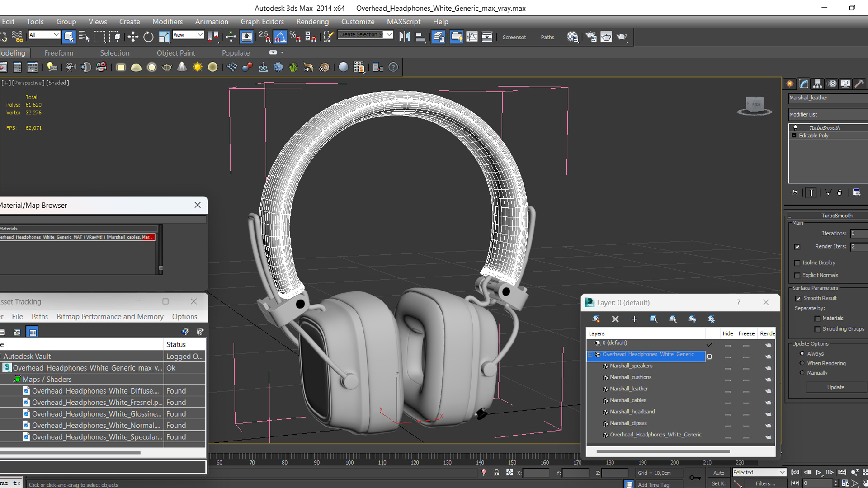Click the Iterations input field
Image resolution: width=868 pixels, height=488 pixels.
[x=859, y=234]
